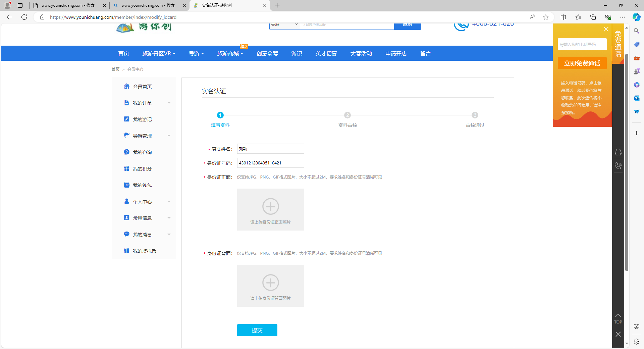Close the orange free call popup
644x349 pixels.
pyautogui.click(x=606, y=29)
